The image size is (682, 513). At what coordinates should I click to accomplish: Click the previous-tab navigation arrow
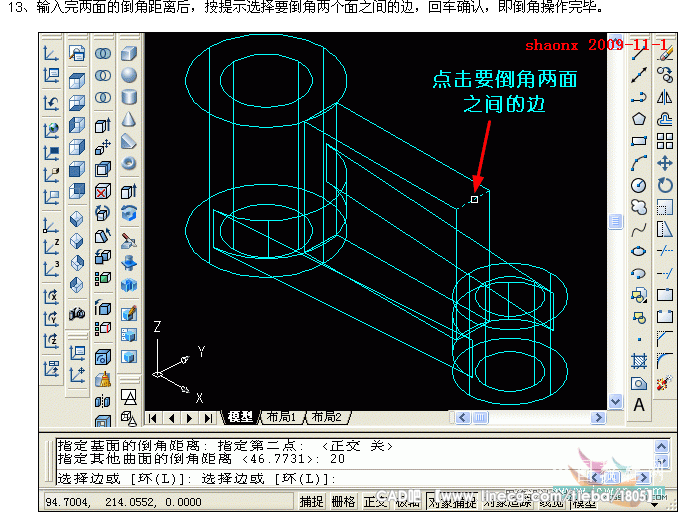click(x=171, y=418)
